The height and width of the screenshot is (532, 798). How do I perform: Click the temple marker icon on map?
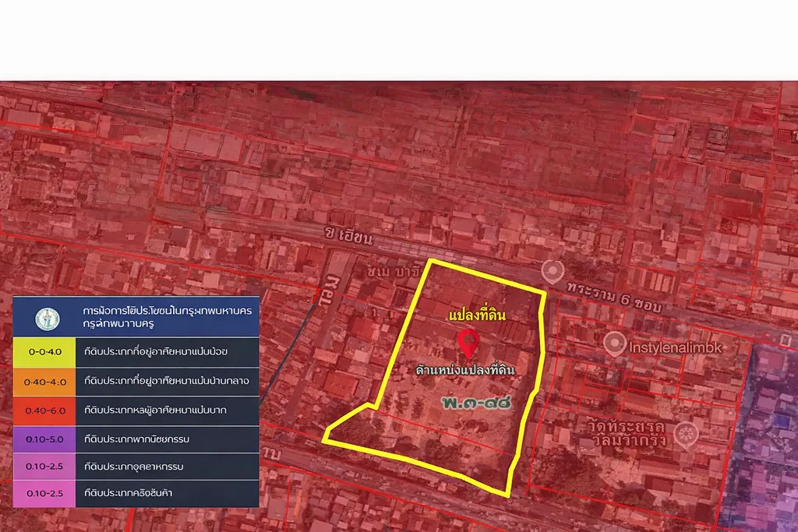pyautogui.click(x=686, y=433)
